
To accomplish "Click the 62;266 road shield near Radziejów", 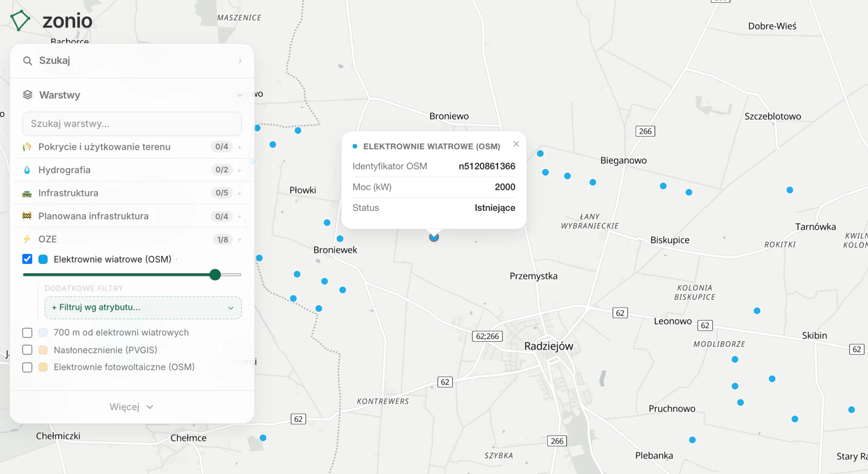I will tap(487, 336).
